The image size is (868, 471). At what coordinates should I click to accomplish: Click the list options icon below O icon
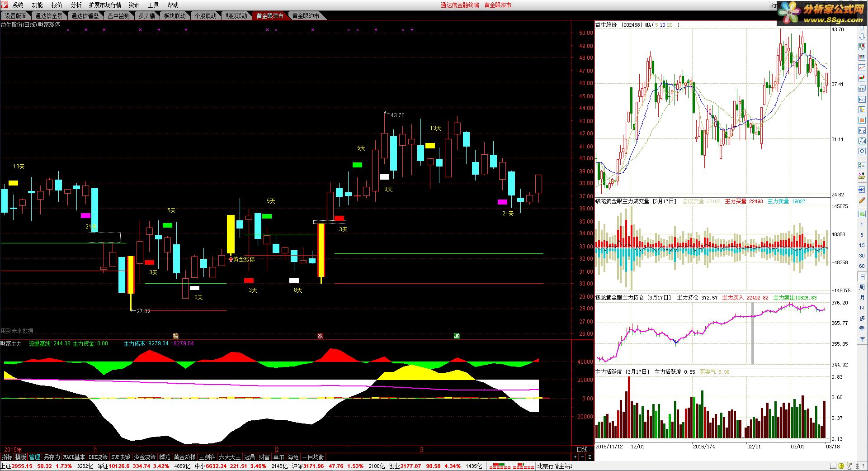pyautogui.click(x=862, y=165)
